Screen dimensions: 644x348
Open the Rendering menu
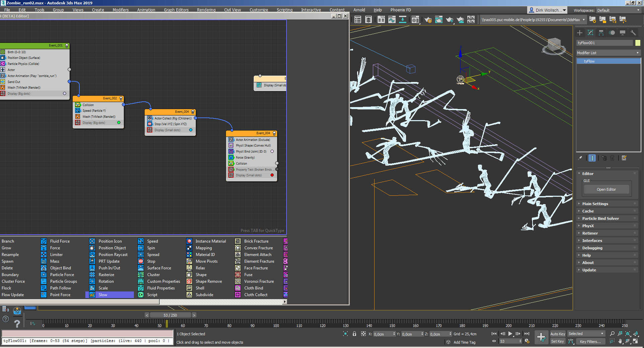point(206,10)
